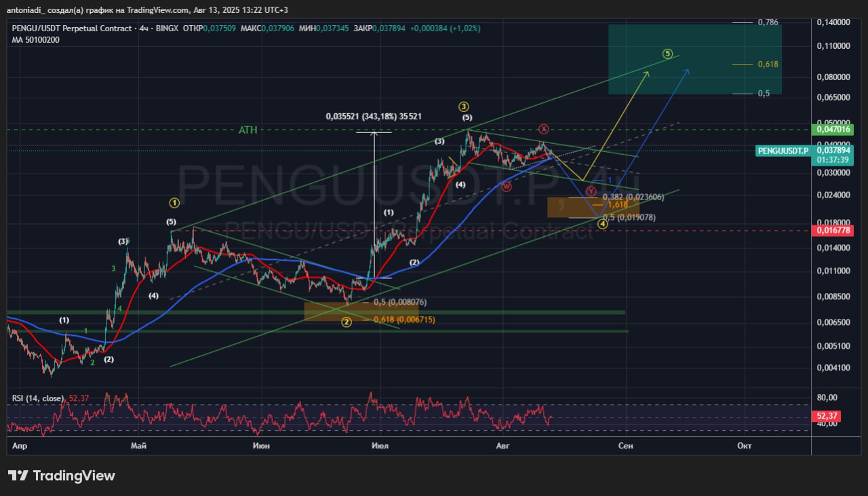The image size is (868, 496).
Task: Click 0,030000 on the price axis
Action: pyautogui.click(x=833, y=173)
